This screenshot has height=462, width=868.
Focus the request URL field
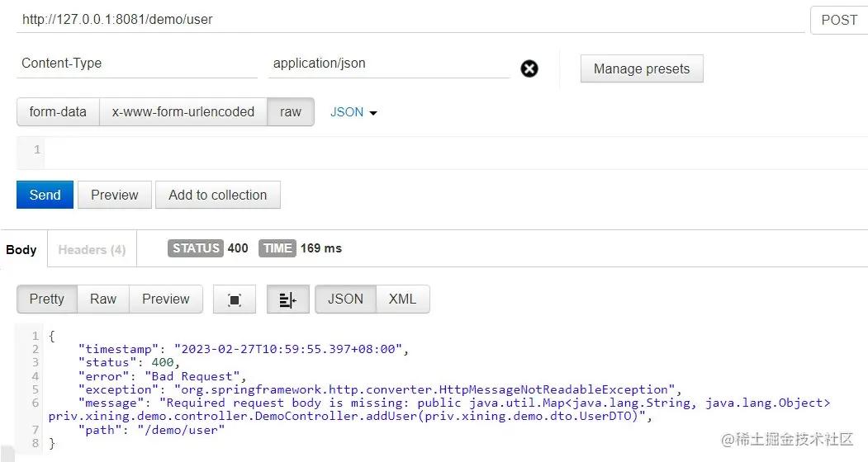[410, 20]
